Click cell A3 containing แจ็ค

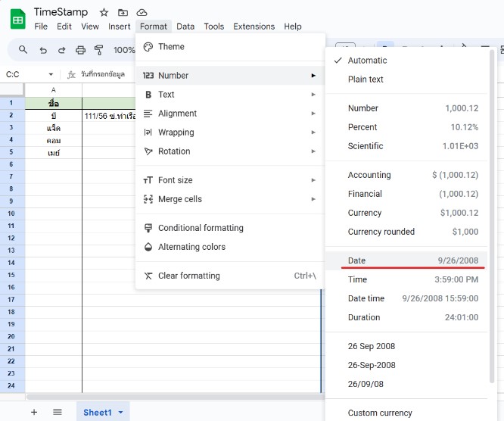54,128
